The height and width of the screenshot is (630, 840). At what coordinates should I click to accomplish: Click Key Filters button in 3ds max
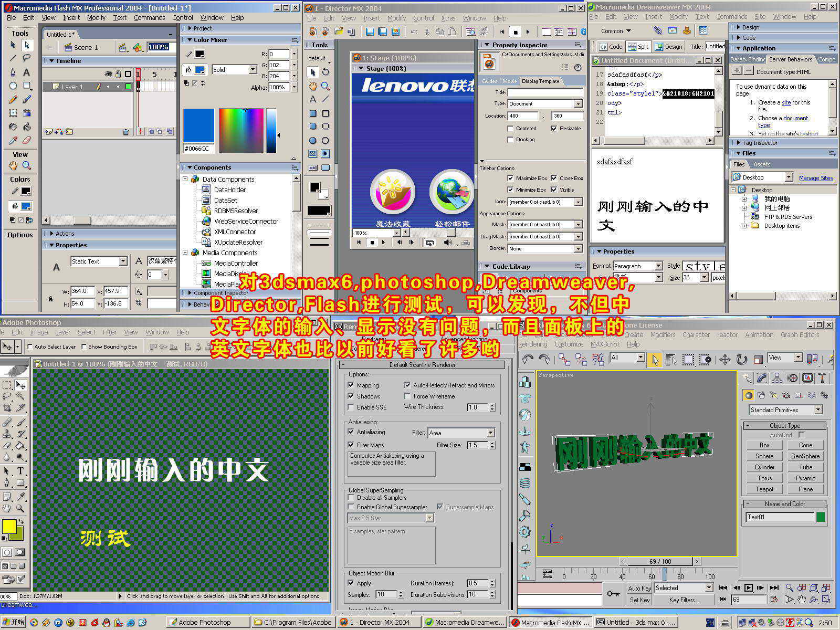683,600
